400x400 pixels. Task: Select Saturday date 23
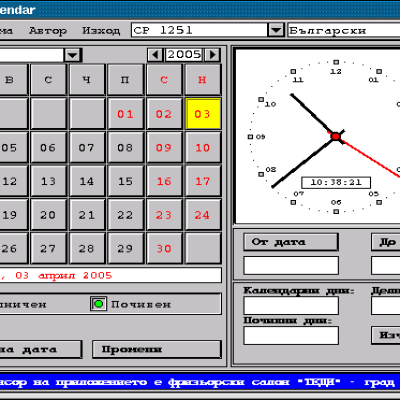[x=164, y=215]
